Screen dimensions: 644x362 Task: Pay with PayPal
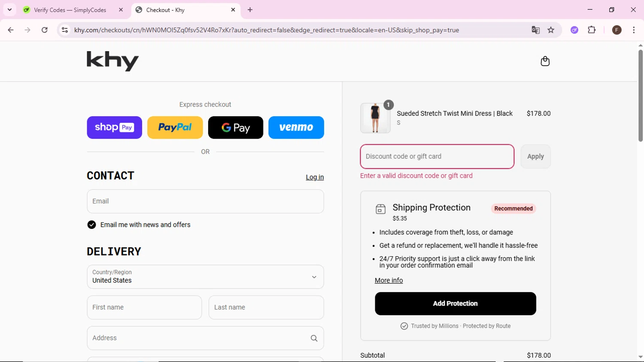tap(175, 128)
